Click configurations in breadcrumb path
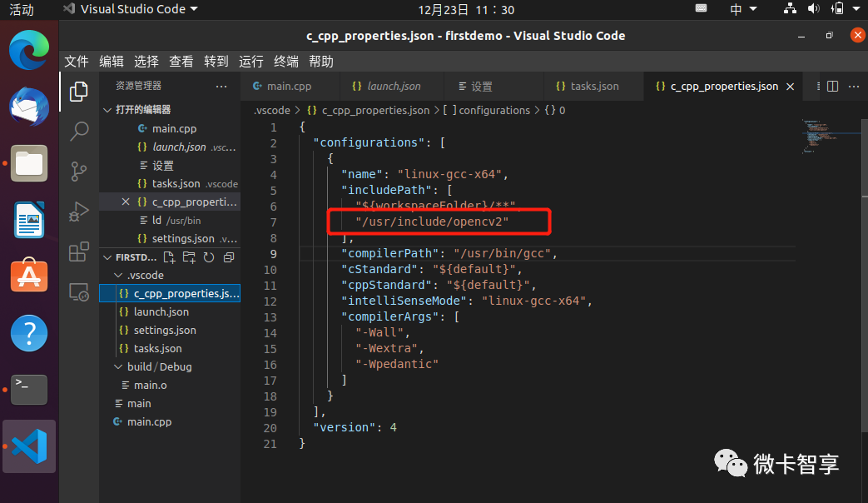This screenshot has width=868, height=503. (494, 110)
